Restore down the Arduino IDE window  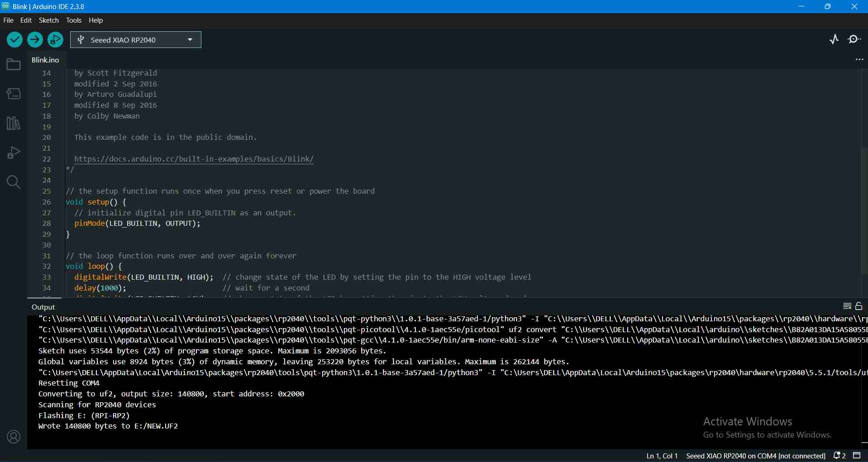coord(828,6)
